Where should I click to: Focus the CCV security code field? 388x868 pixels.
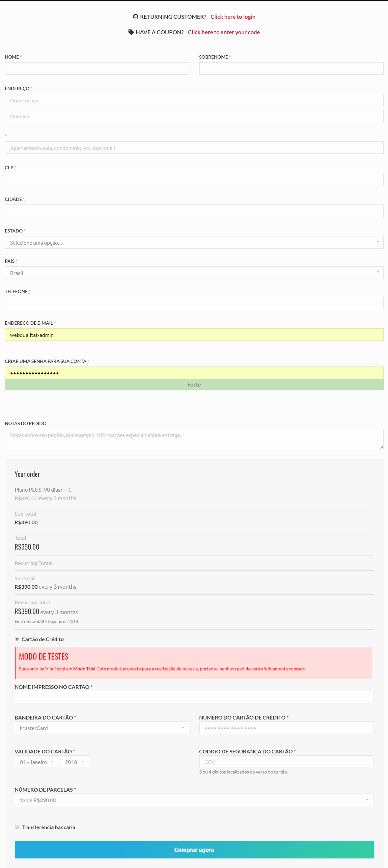click(286, 762)
